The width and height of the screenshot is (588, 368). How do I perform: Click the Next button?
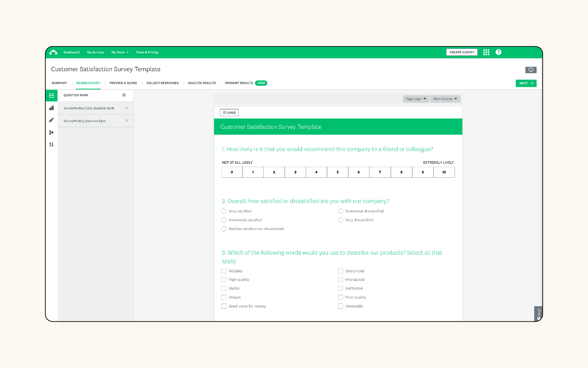point(526,83)
